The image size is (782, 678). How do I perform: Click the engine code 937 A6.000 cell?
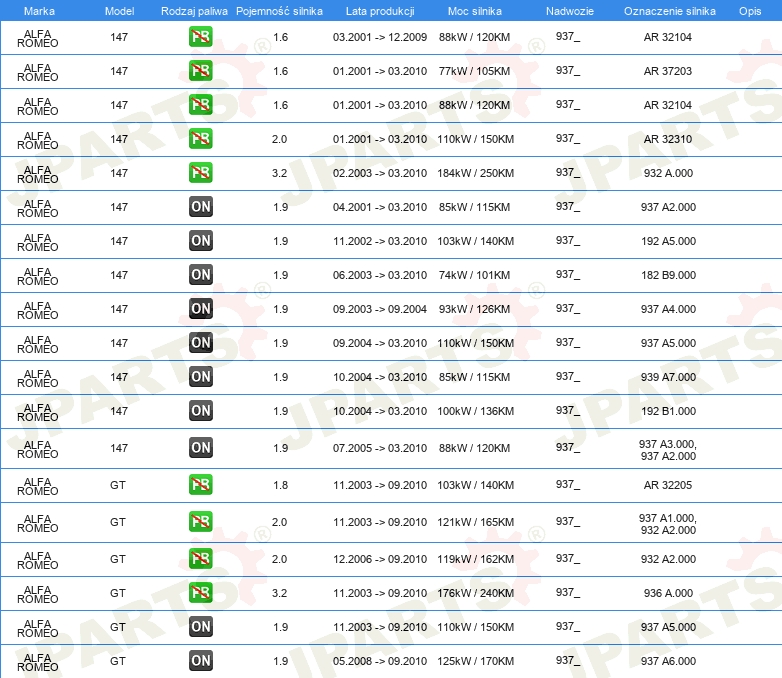668,661
